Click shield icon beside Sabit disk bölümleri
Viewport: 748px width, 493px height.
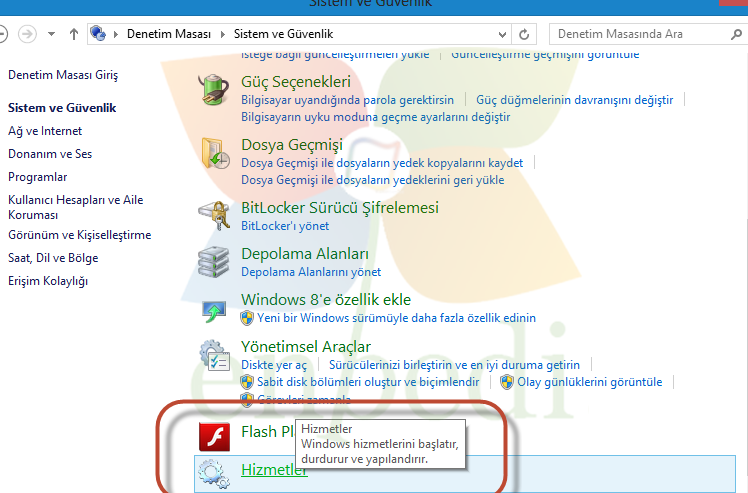pyautogui.click(x=247, y=382)
